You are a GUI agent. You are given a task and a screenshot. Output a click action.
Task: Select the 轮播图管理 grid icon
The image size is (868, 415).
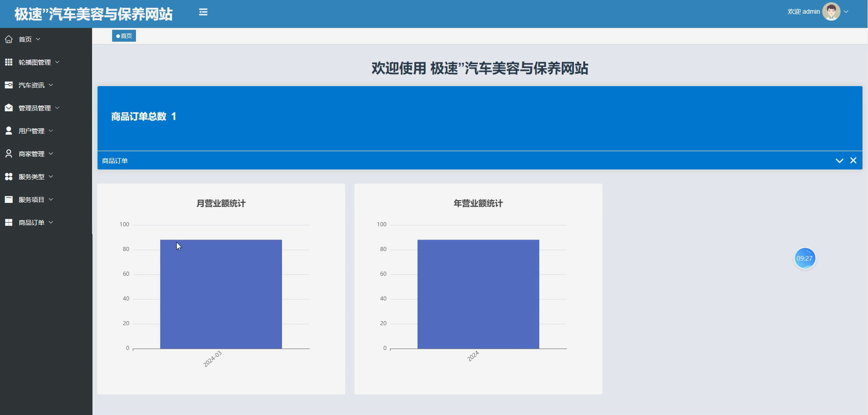click(x=8, y=62)
